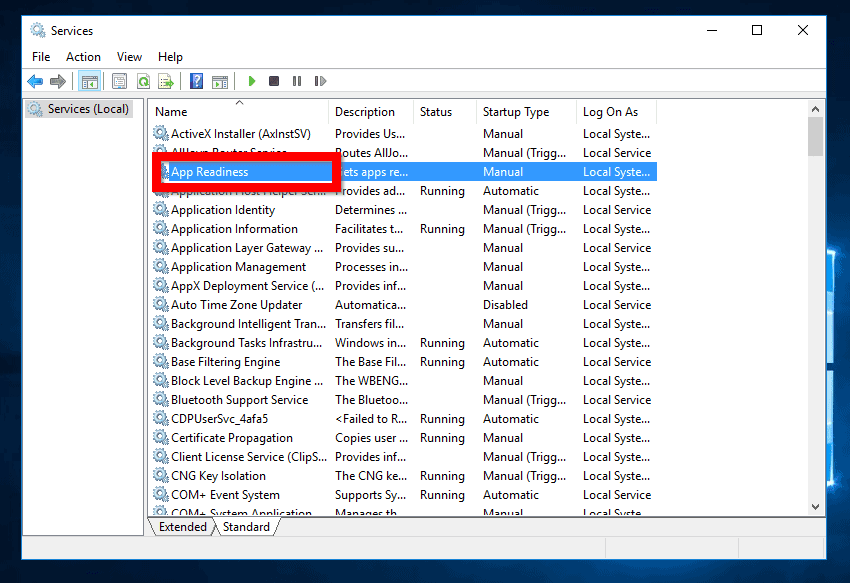Open the Help menu
The width and height of the screenshot is (850, 583).
click(x=170, y=57)
